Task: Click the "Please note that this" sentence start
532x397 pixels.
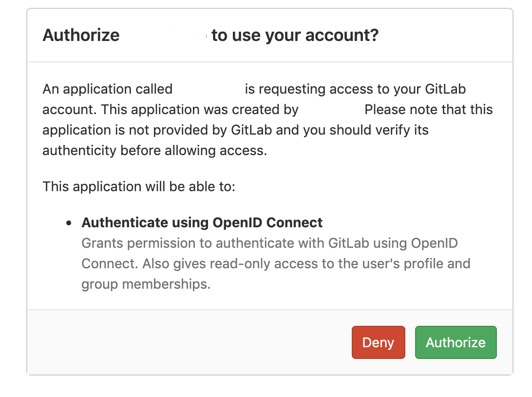Action: (428, 110)
